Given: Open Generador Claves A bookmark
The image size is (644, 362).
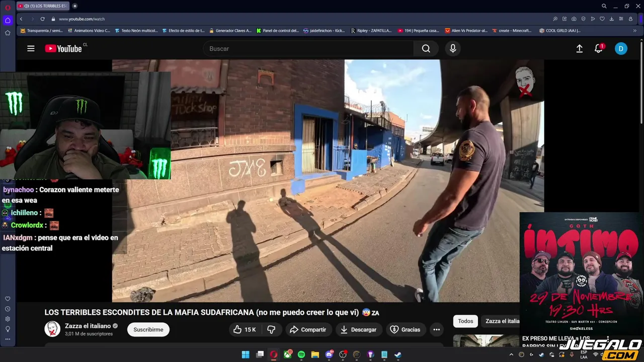Looking at the screenshot, I should click(230, 31).
